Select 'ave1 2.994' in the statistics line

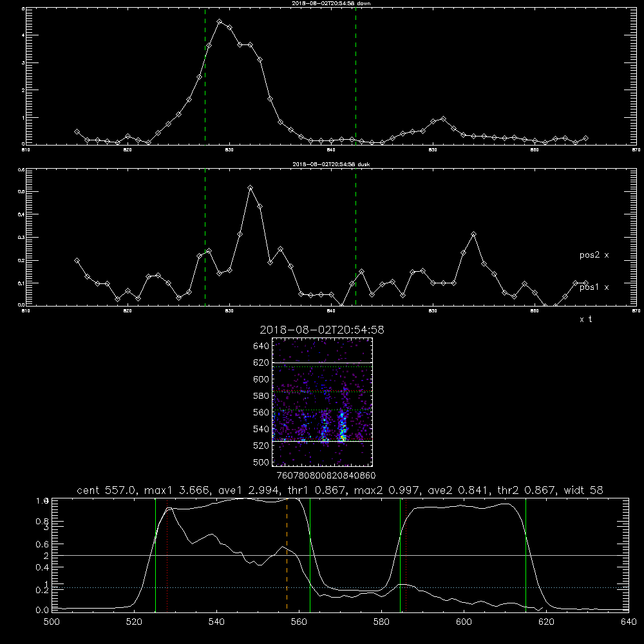click(249, 490)
